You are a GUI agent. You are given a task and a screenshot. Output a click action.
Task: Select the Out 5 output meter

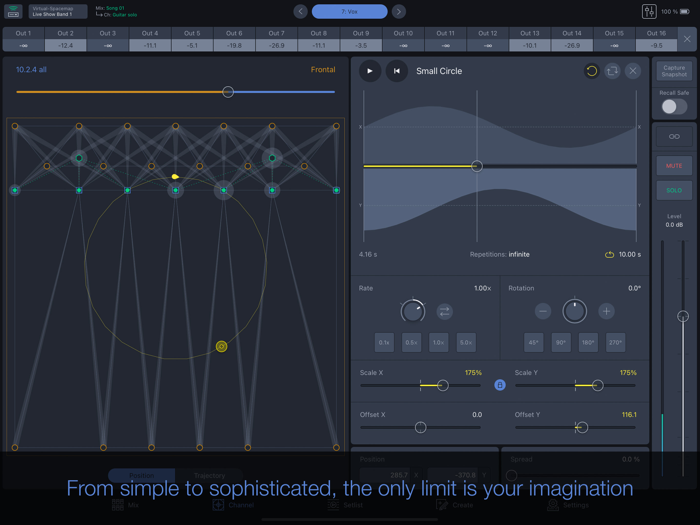tap(192, 39)
